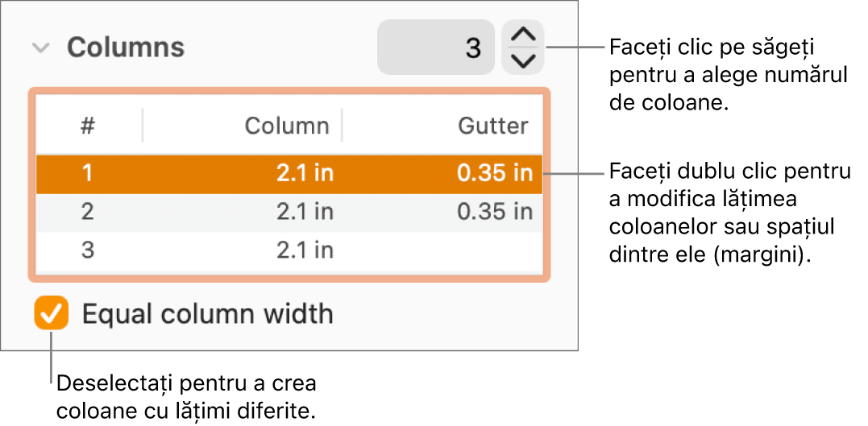Collapse the Columns section chevron
Screen dimensions: 868x426
(40, 48)
